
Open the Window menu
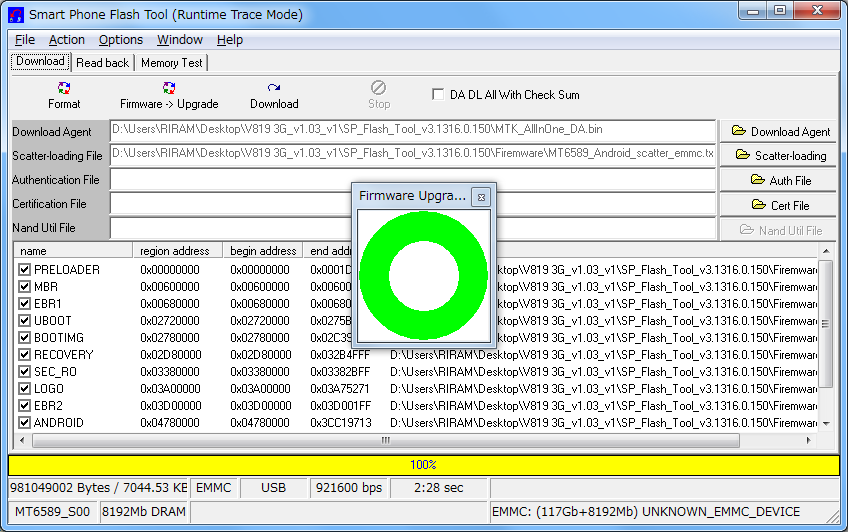pyautogui.click(x=180, y=39)
